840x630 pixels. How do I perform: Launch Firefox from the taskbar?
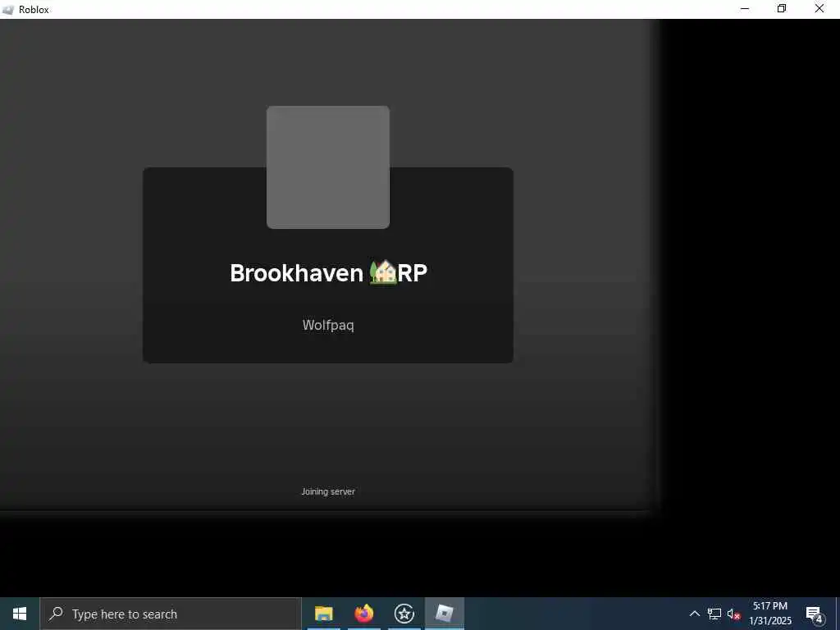click(x=363, y=614)
